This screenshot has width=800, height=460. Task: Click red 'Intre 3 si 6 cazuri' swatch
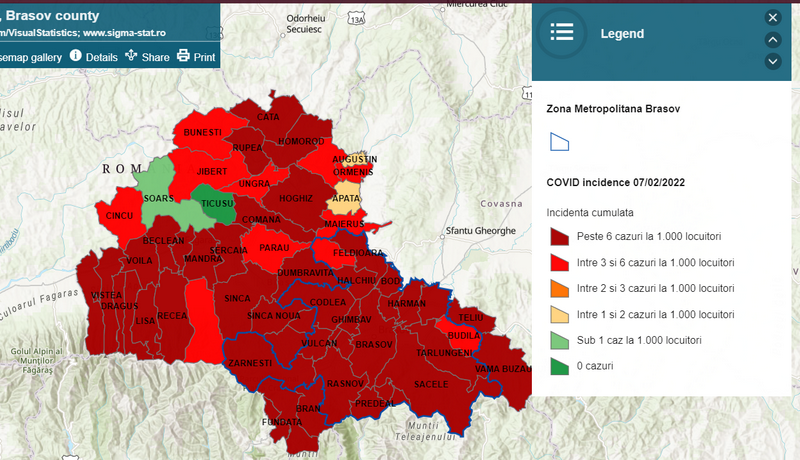559,262
